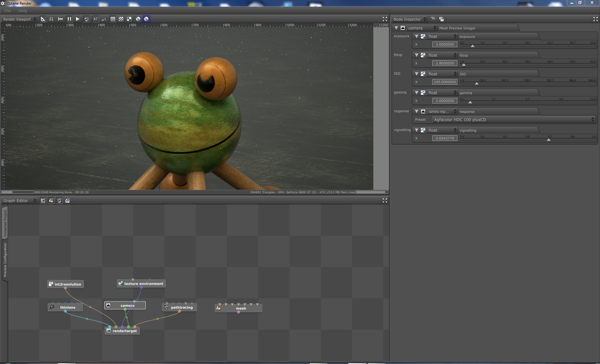Select the pathtracing node in graph

coord(181,307)
